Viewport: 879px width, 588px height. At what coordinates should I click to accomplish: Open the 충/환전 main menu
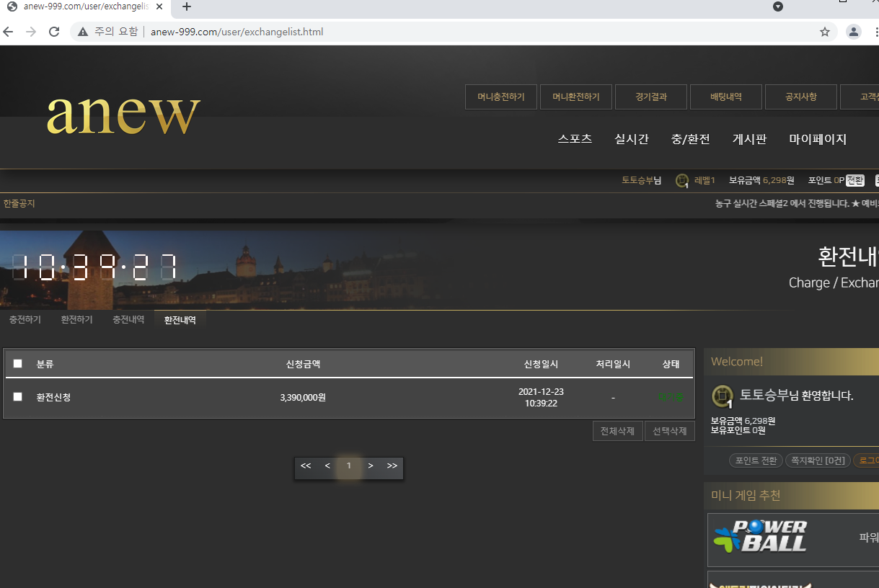[691, 139]
